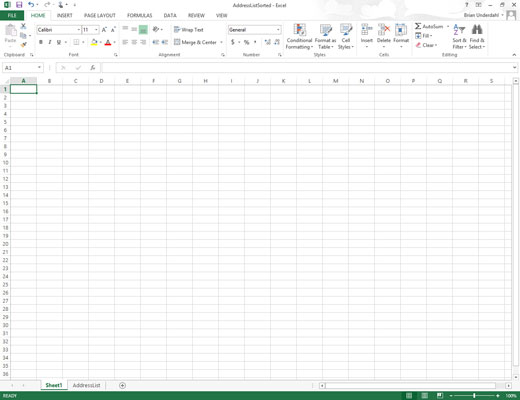Open the Merge & Center dropdown arrow

point(221,42)
